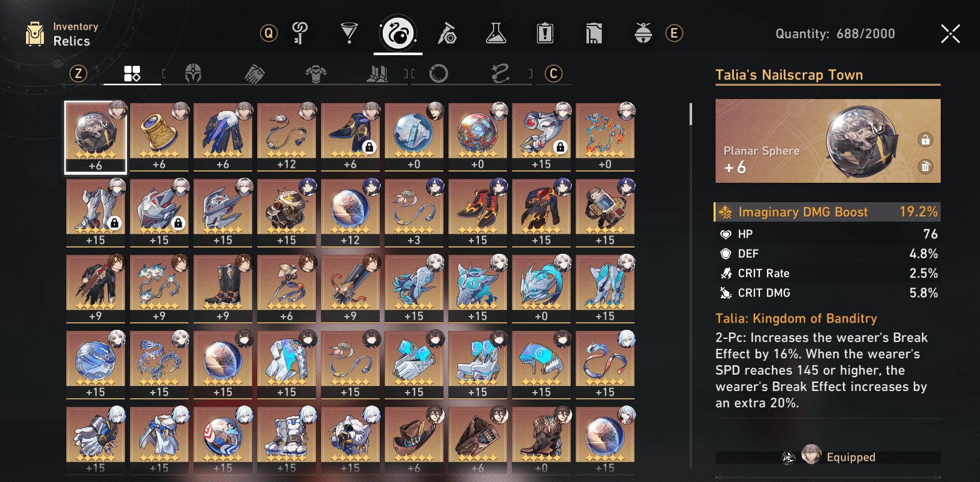The height and width of the screenshot is (482, 980).
Task: Filter relics by Feet boots slot
Action: click(x=378, y=74)
